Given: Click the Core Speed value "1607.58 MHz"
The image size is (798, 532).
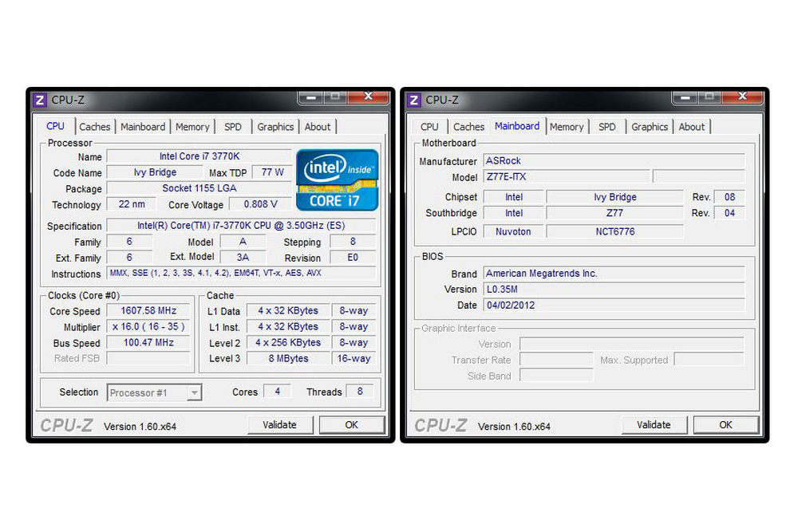Looking at the screenshot, I should (x=148, y=311).
